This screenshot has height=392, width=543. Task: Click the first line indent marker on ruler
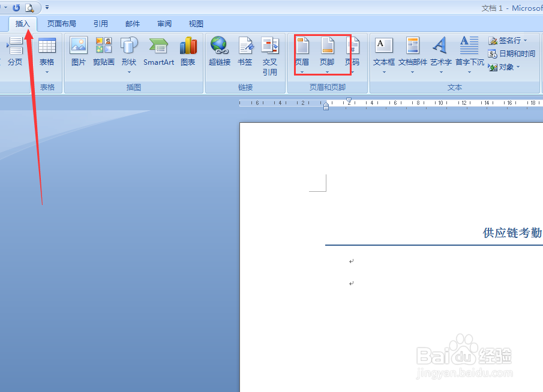tap(349, 101)
